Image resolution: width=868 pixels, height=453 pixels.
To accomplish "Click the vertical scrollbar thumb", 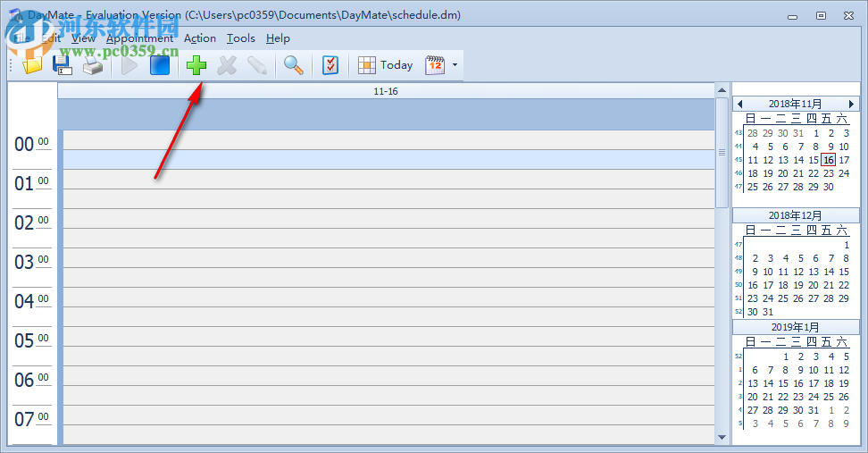I will tap(722, 153).
